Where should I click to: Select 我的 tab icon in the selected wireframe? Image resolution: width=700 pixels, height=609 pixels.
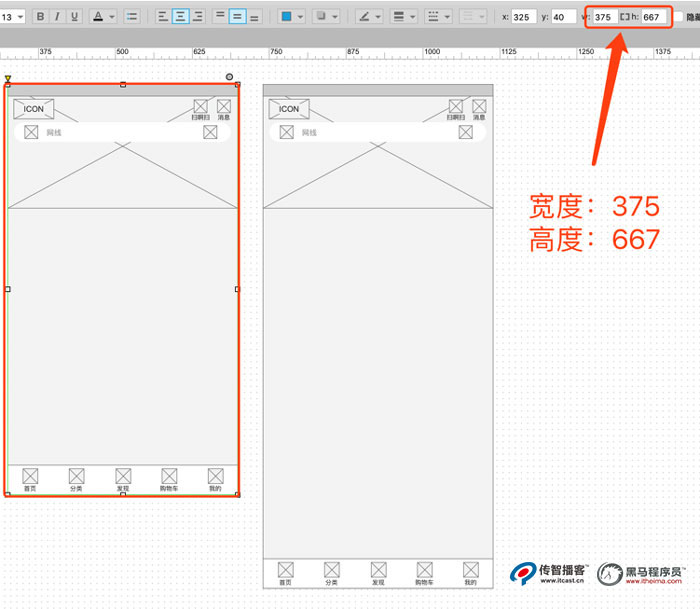(216, 476)
